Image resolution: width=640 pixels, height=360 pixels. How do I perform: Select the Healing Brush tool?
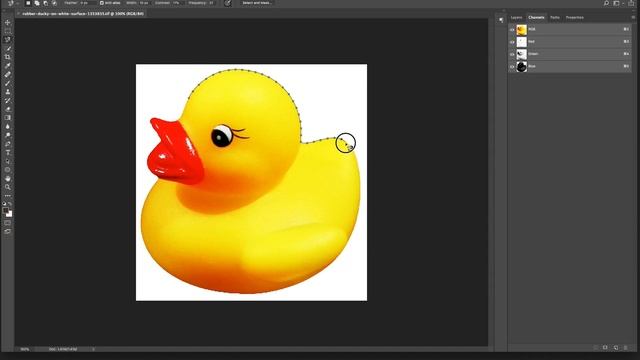point(8,74)
